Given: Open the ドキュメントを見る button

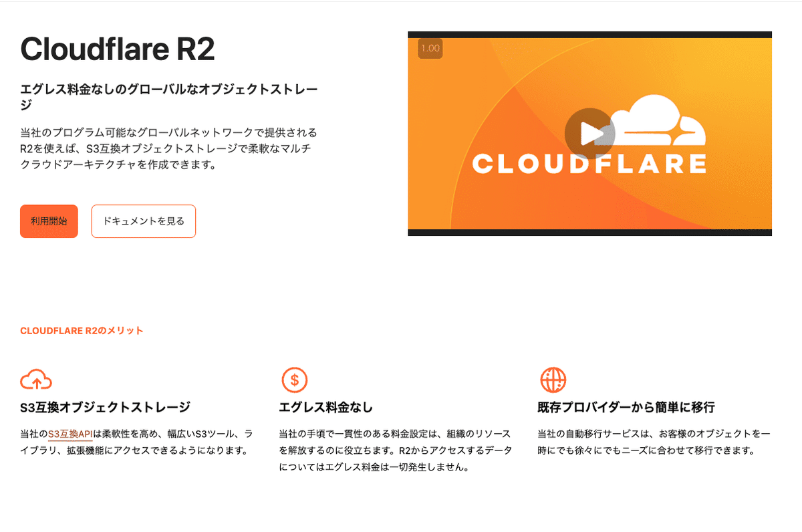Looking at the screenshot, I should (x=143, y=221).
